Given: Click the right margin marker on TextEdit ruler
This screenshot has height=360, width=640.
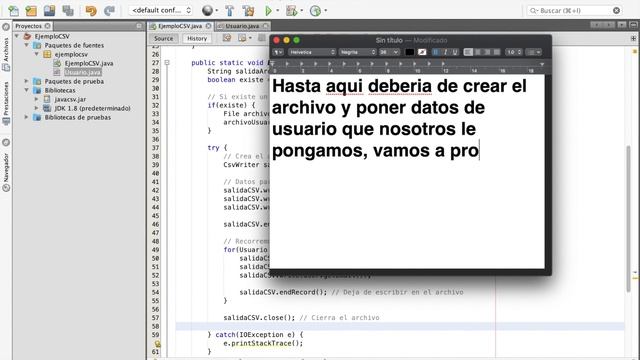Looking at the screenshot, I should click(542, 64).
